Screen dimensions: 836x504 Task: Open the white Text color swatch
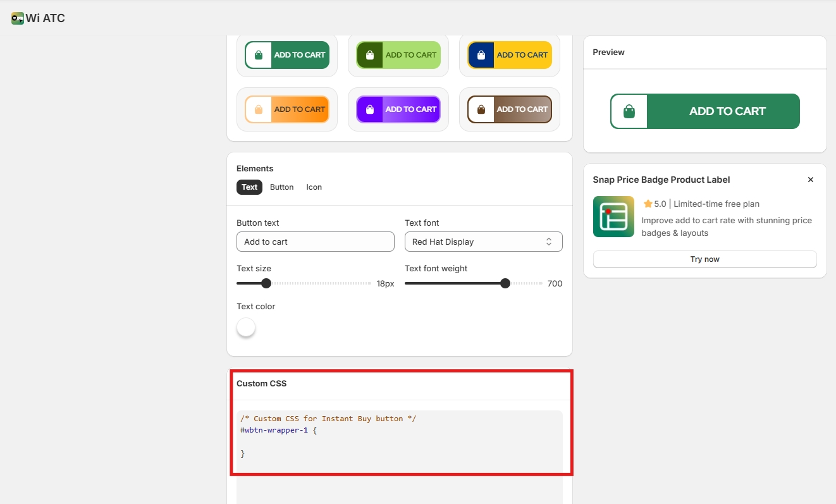(x=246, y=328)
